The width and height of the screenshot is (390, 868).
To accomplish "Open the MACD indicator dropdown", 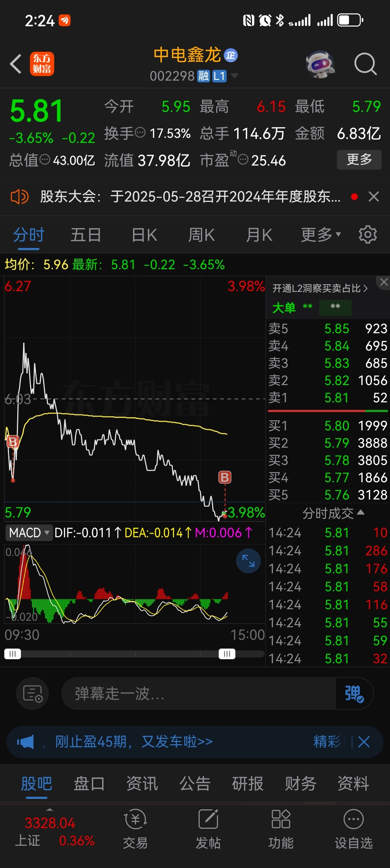I will click(x=29, y=533).
